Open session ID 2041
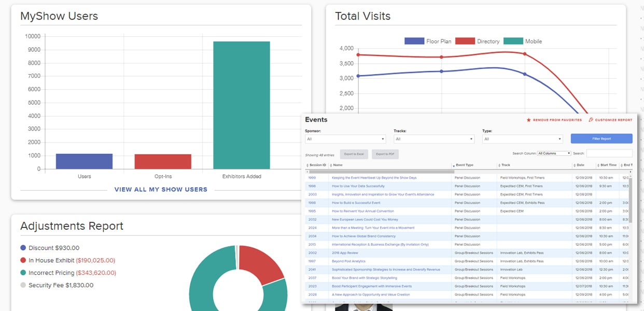The image size is (644, 311). click(312, 270)
